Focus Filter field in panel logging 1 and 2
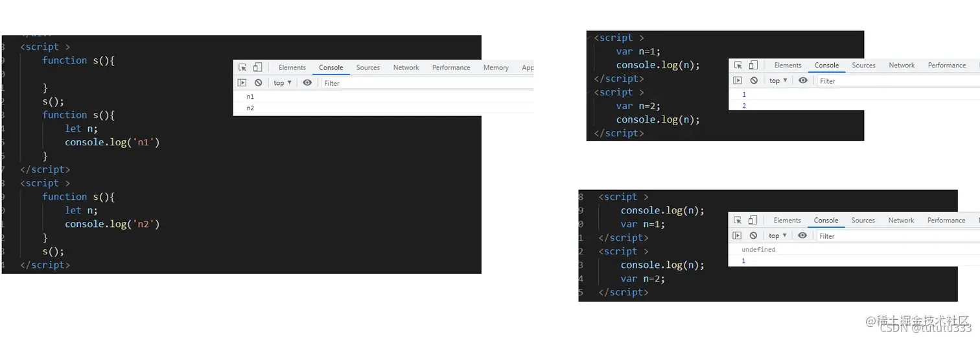The image size is (980, 338). pos(898,80)
